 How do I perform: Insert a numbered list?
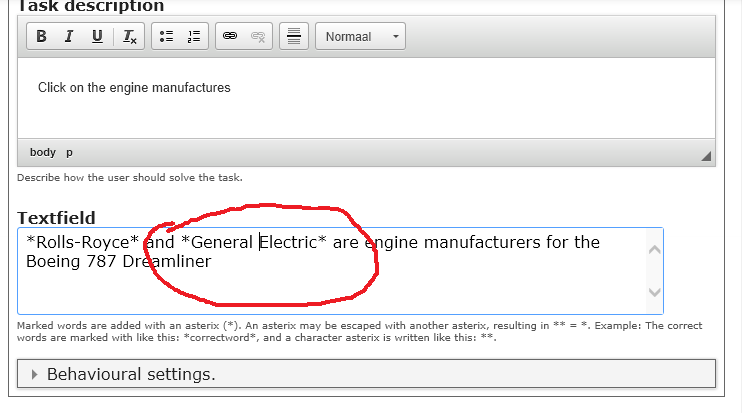point(194,36)
